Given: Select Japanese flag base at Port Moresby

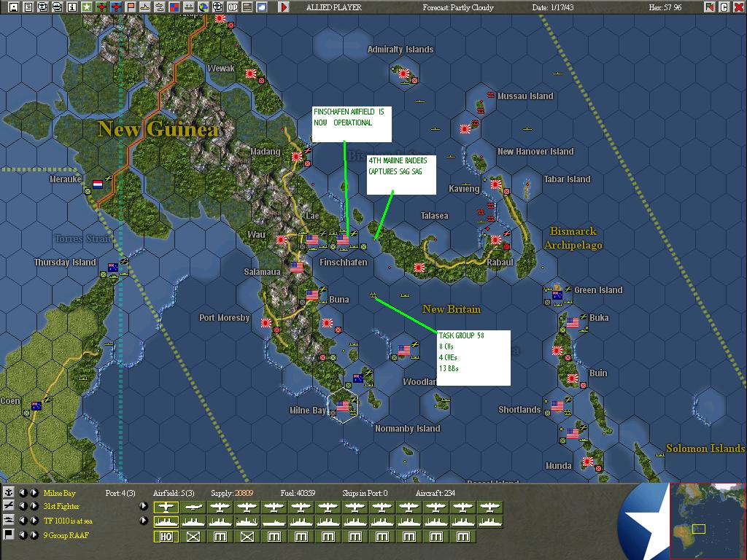Looking at the screenshot, I should point(266,322).
